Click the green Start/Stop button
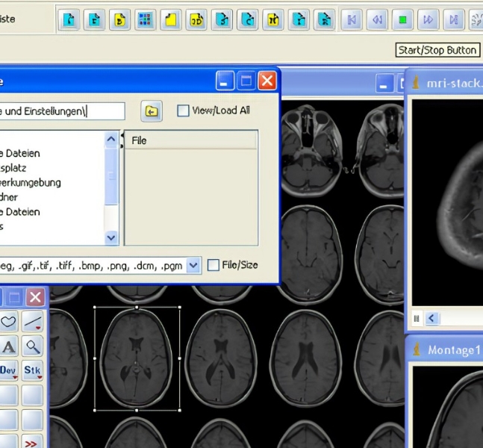483x448 pixels. [x=402, y=19]
